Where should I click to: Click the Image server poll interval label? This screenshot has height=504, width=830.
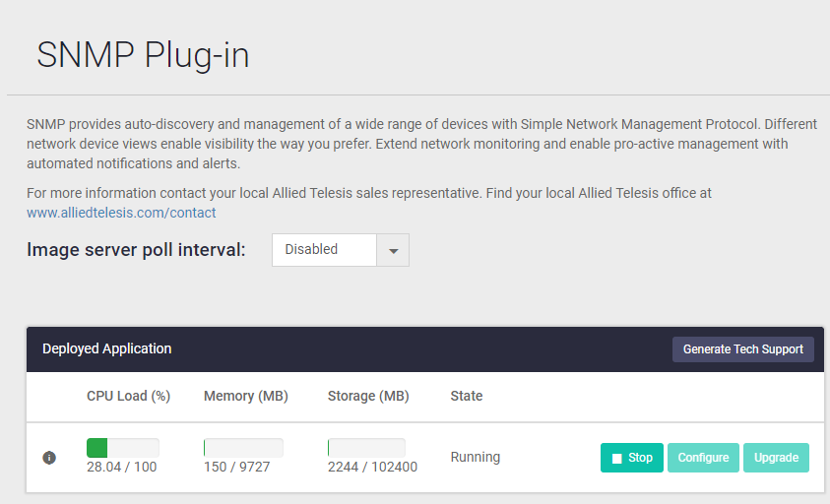136,250
